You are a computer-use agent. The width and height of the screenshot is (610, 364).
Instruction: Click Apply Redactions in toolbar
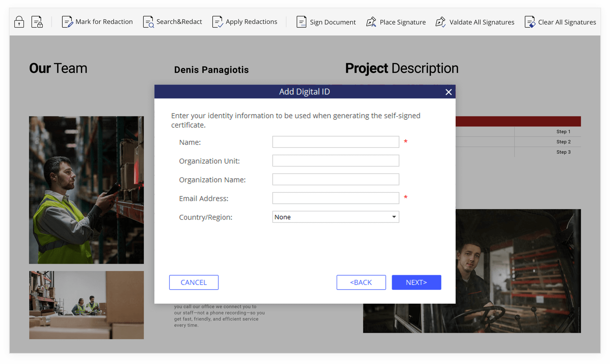click(245, 22)
